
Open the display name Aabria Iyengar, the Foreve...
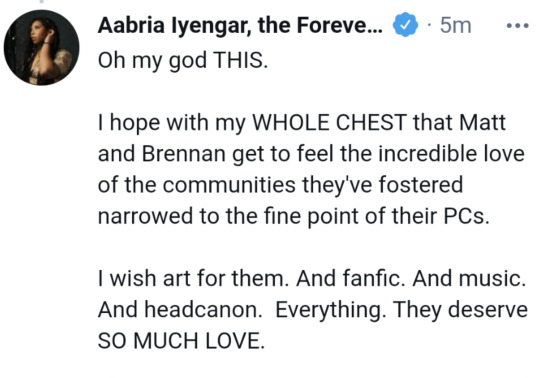pyautogui.click(x=240, y=25)
